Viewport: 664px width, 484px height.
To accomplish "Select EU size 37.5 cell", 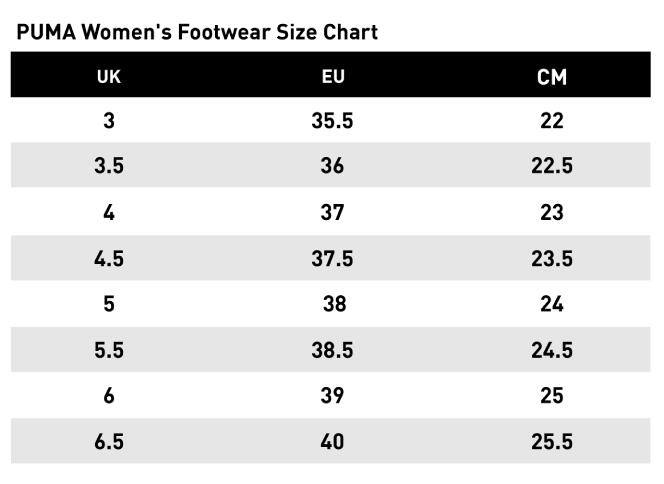I will coord(332,258).
